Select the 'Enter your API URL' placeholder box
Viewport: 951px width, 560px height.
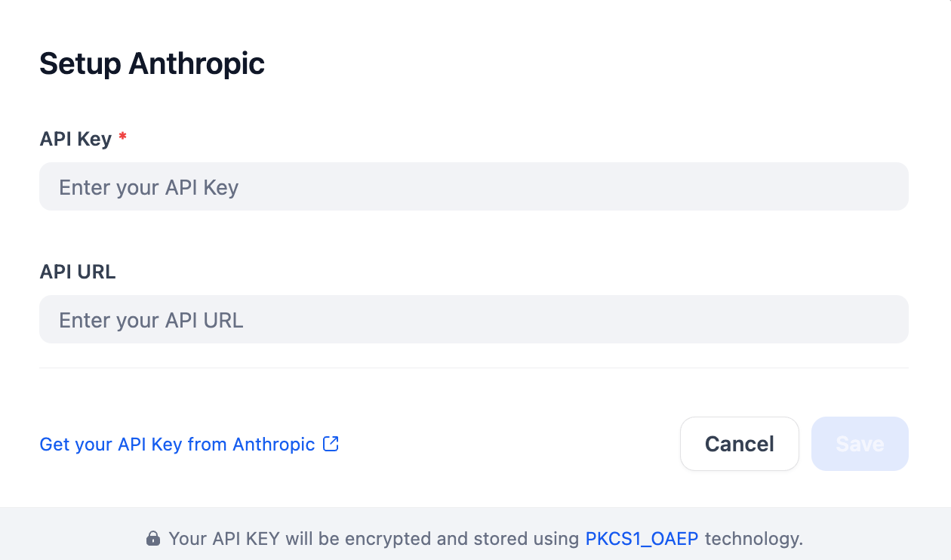pos(474,319)
